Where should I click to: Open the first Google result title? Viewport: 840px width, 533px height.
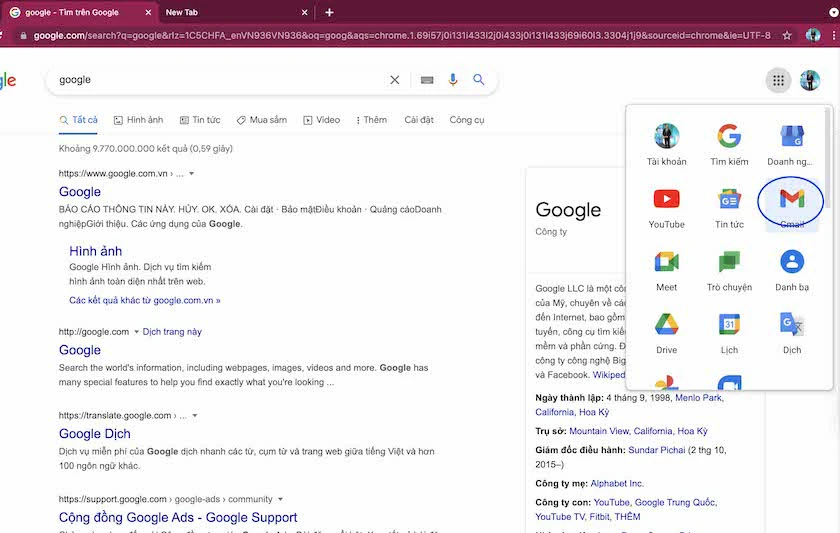point(80,192)
